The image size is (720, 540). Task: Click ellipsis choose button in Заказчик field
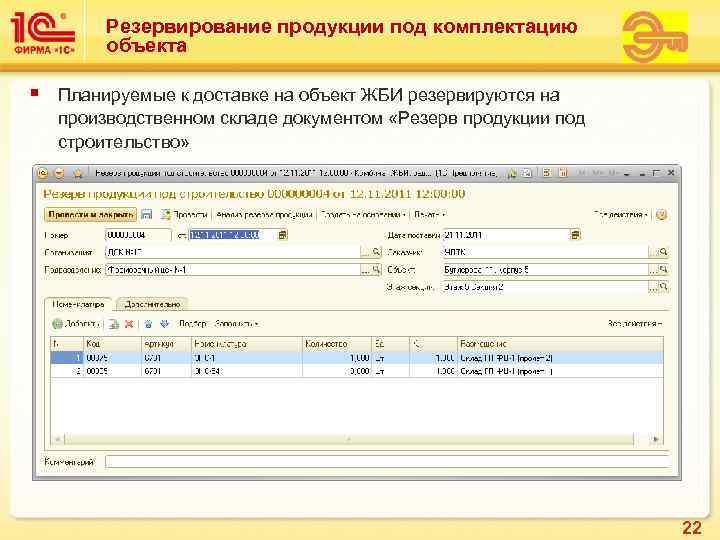point(652,252)
